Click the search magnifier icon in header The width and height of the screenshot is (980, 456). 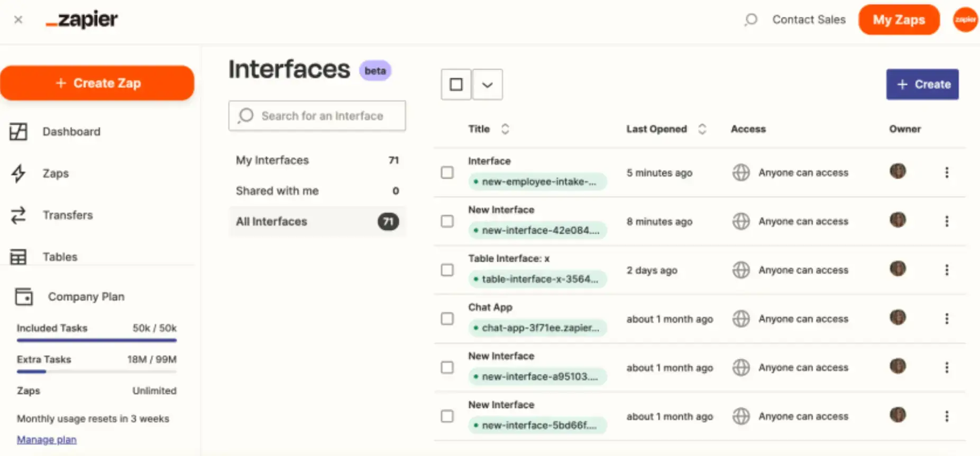pyautogui.click(x=750, y=20)
